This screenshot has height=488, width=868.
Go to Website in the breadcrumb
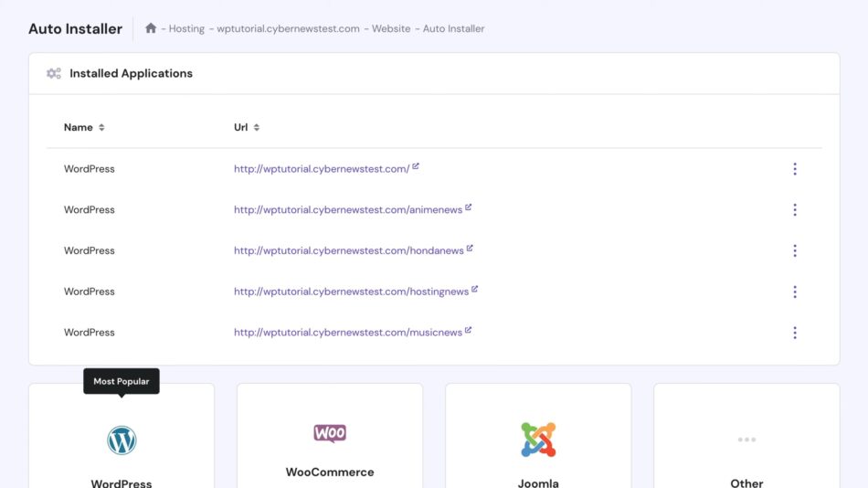[x=391, y=29]
